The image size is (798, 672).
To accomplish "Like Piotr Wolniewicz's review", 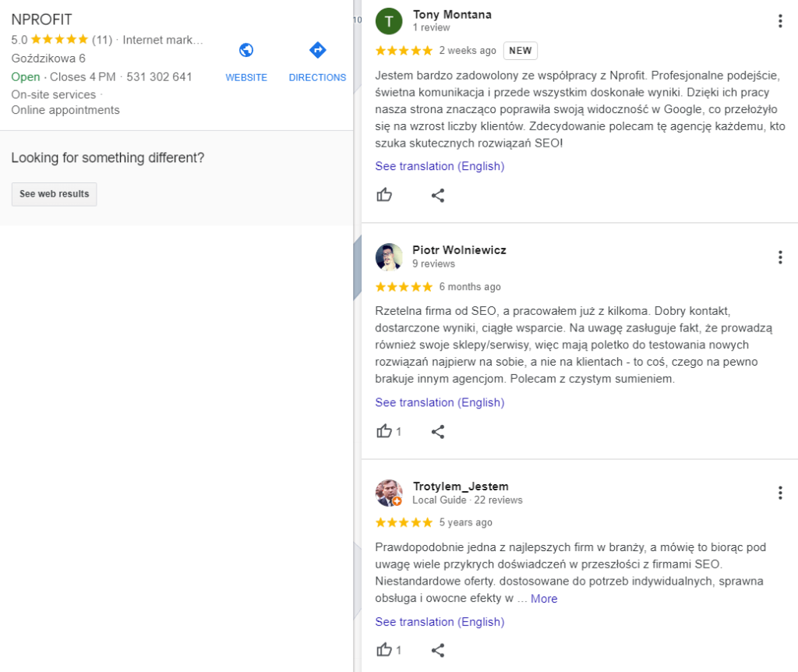I will (384, 431).
